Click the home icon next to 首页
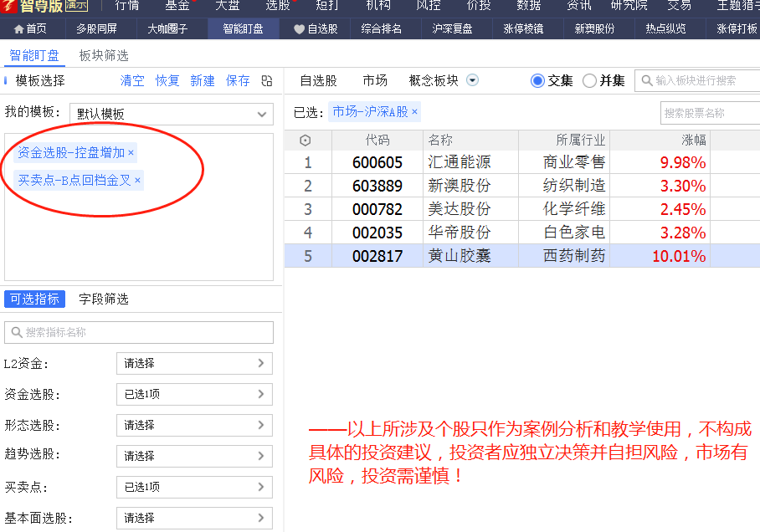 tap(19, 29)
